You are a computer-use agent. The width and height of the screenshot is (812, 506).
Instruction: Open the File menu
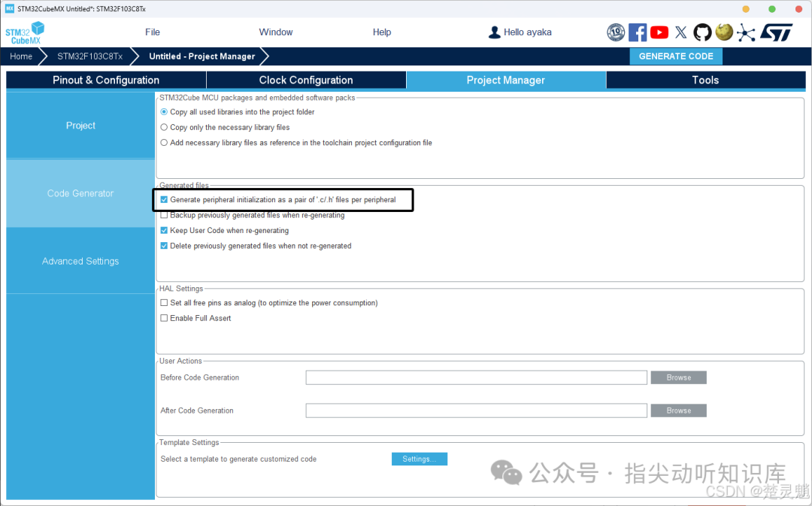coord(152,32)
